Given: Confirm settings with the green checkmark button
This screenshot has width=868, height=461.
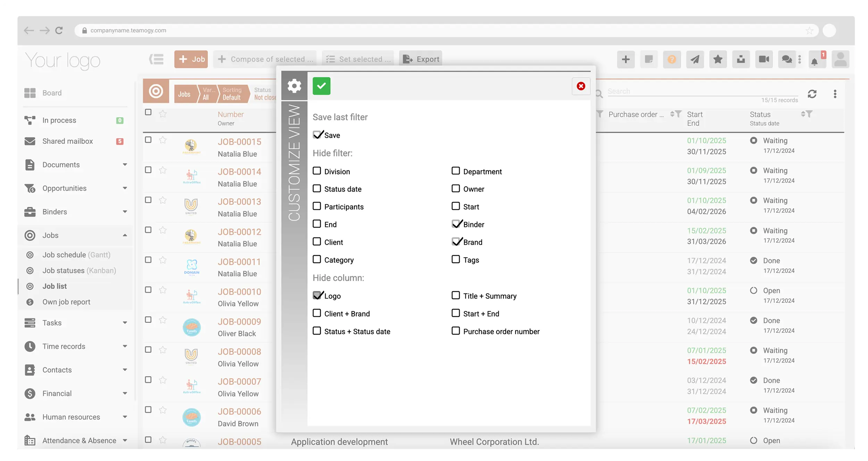Looking at the screenshot, I should 321,86.
